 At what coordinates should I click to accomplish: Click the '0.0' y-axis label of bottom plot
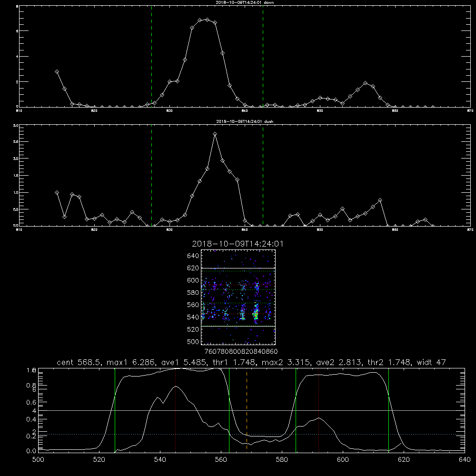[31, 451]
